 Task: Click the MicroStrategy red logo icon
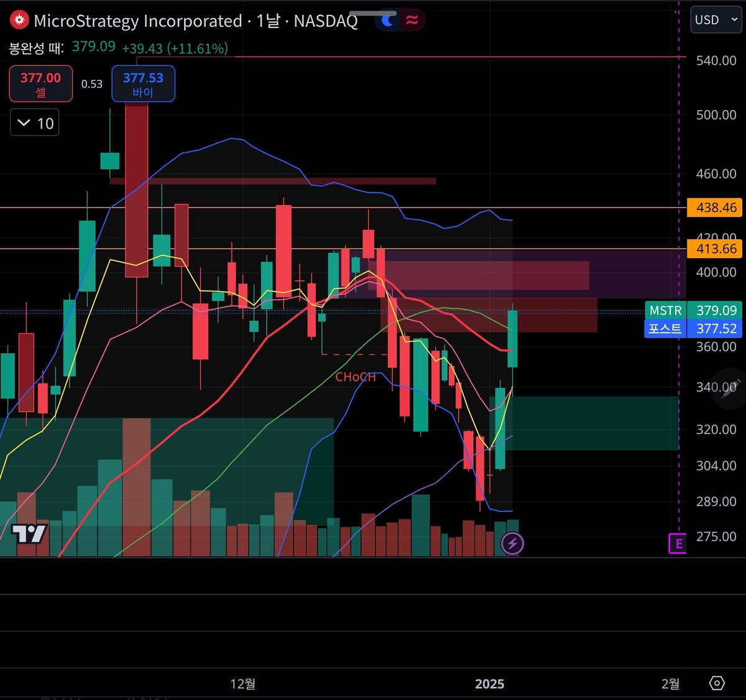coord(19,21)
